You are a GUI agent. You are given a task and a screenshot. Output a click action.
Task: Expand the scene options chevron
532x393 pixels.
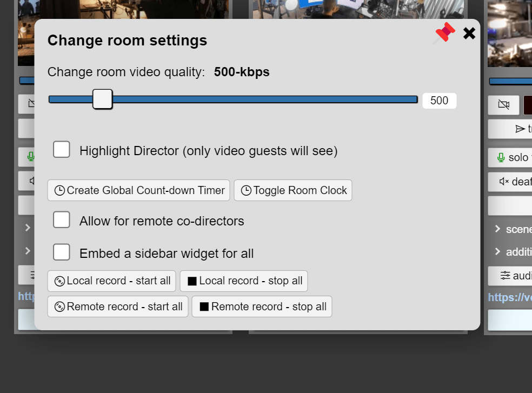pyautogui.click(x=498, y=229)
